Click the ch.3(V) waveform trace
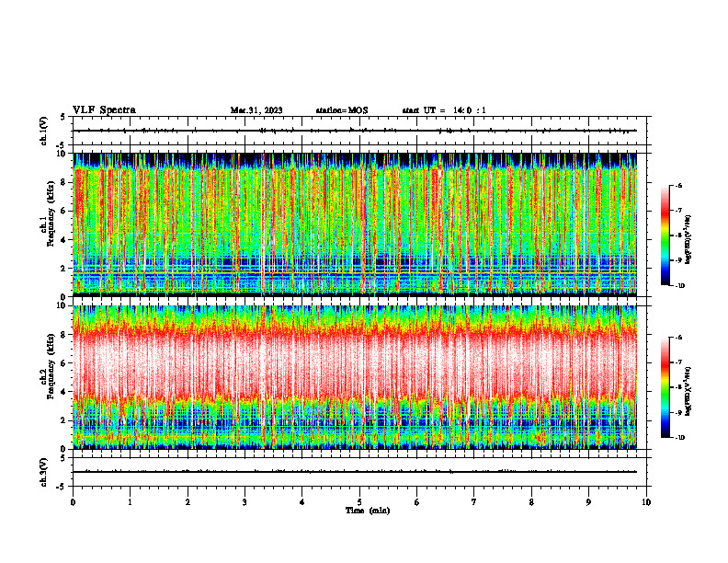The height and width of the screenshot is (563, 728). [355, 472]
